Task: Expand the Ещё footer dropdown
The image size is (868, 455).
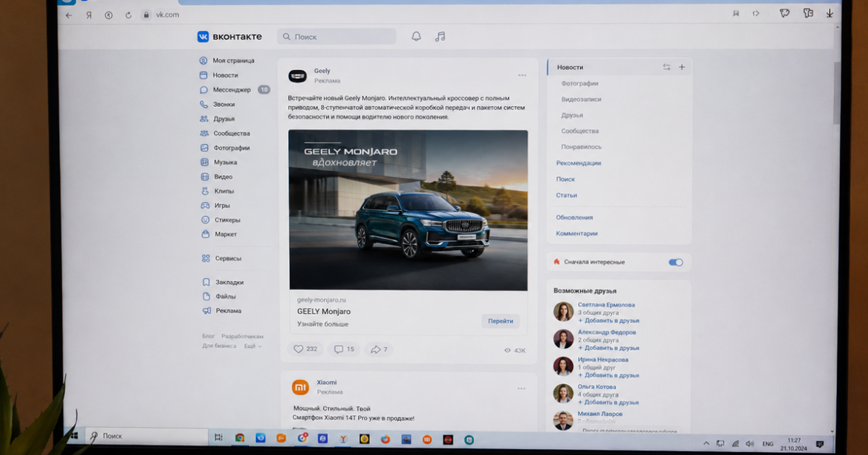Action: (x=253, y=346)
